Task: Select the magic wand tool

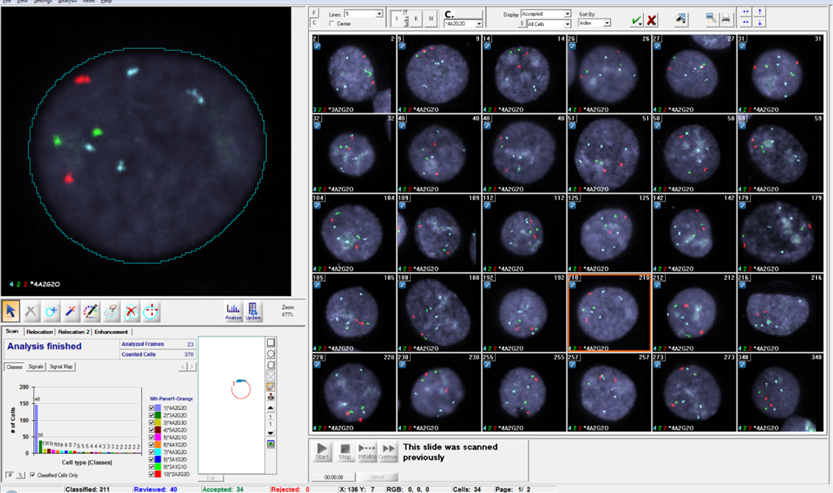Action: (71, 311)
